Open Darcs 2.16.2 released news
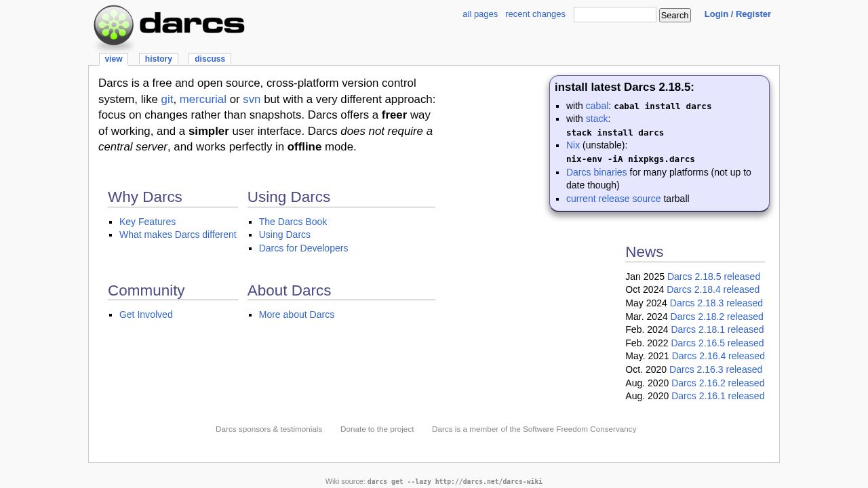This screenshot has width=868, height=488. pyautogui.click(x=717, y=383)
